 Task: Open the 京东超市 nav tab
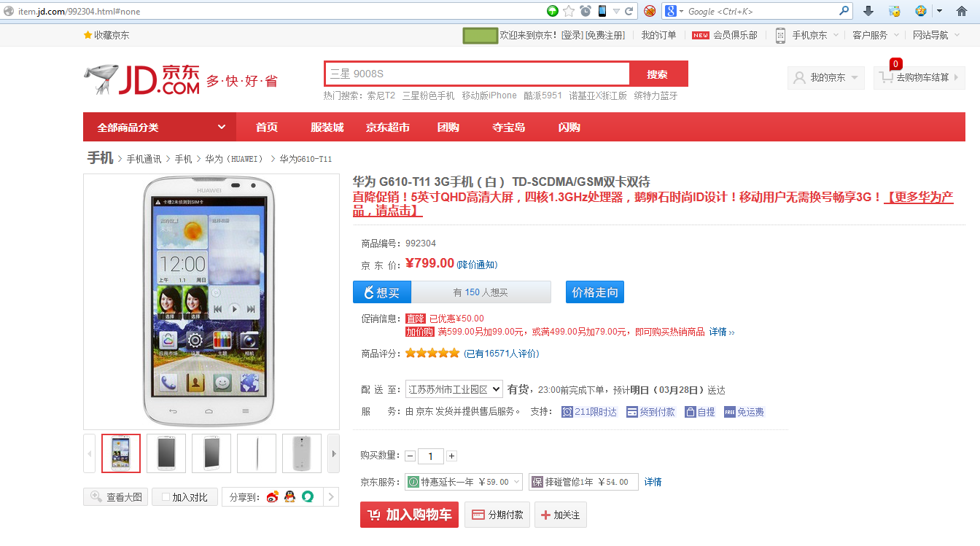388,127
